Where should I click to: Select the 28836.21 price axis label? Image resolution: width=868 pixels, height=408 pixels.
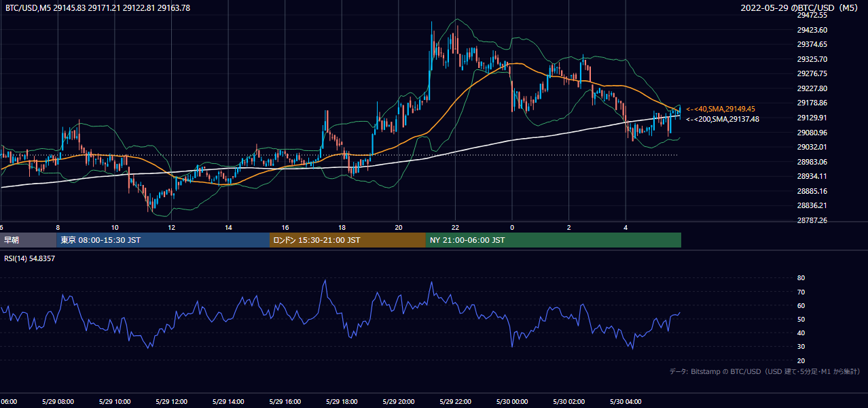812,205
